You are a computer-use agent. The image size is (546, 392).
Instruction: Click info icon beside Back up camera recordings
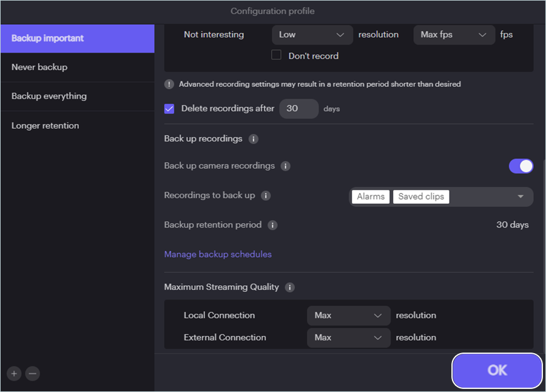286,166
